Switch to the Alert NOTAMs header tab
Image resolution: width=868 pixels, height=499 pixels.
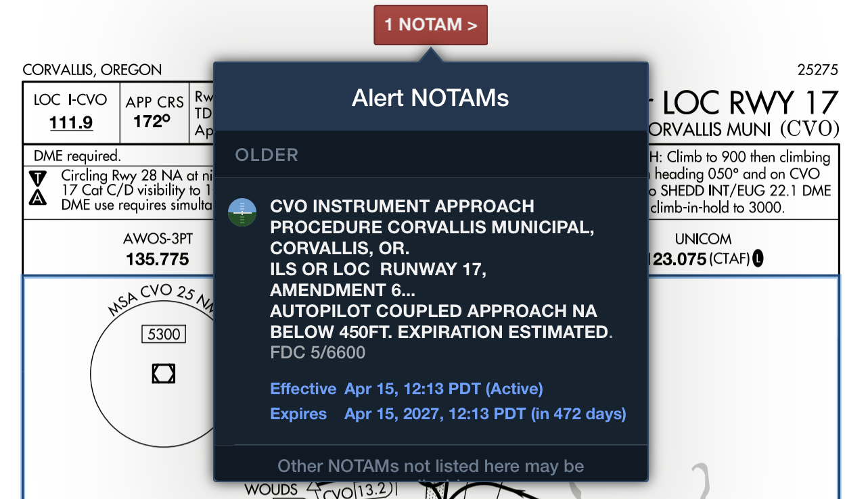pos(430,97)
